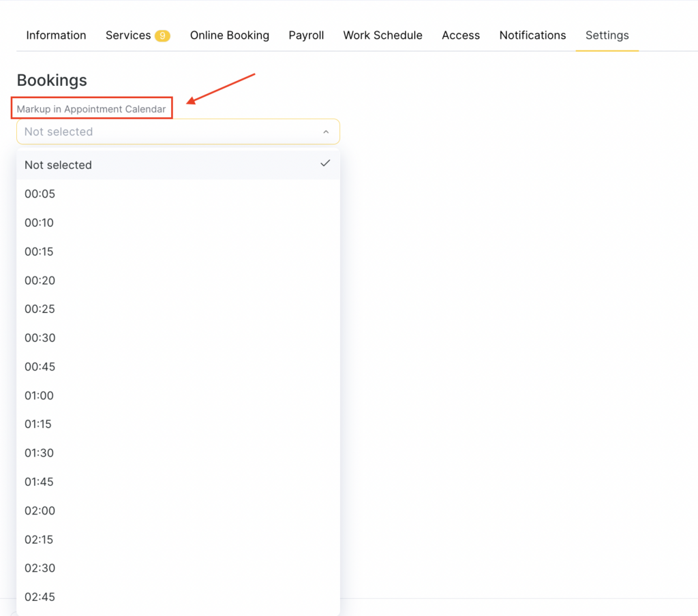Select 00:05 from the markup list
Screen dimensions: 698x616
(40, 194)
